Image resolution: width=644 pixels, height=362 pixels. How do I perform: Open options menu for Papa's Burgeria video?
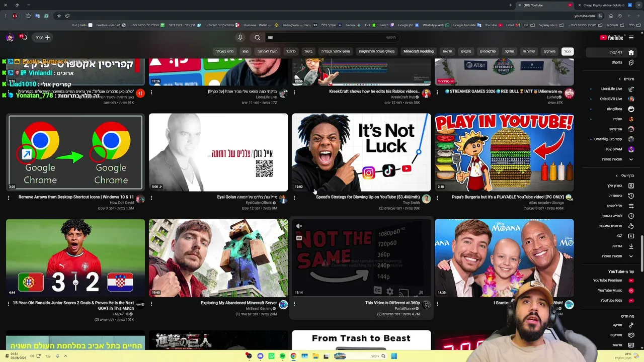(437, 198)
